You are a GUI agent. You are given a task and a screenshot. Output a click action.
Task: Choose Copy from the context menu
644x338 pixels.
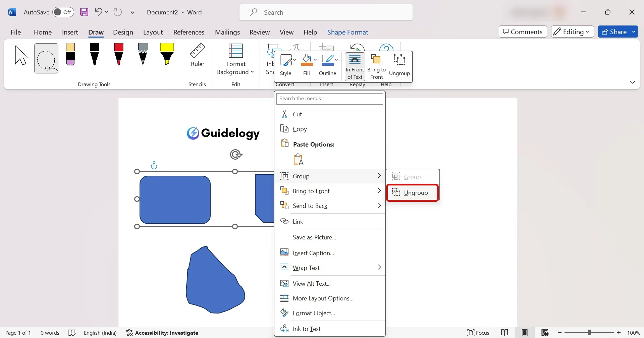tap(330, 129)
